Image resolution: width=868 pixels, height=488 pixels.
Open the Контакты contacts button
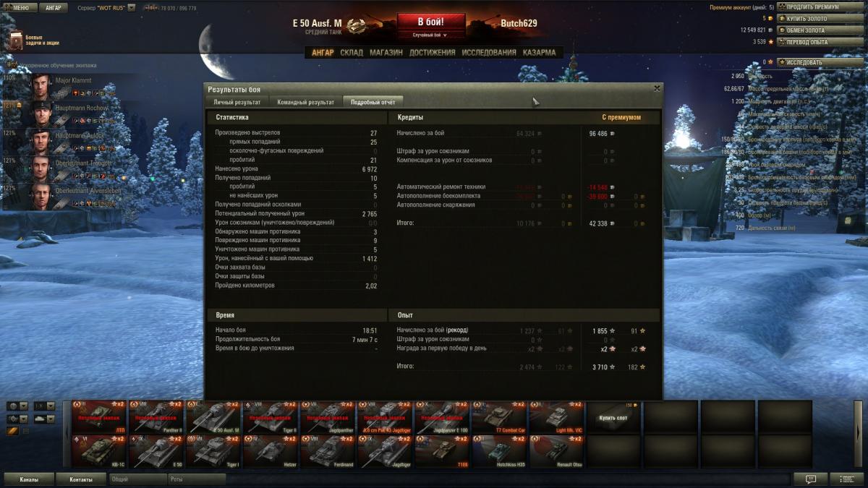pyautogui.click(x=81, y=479)
